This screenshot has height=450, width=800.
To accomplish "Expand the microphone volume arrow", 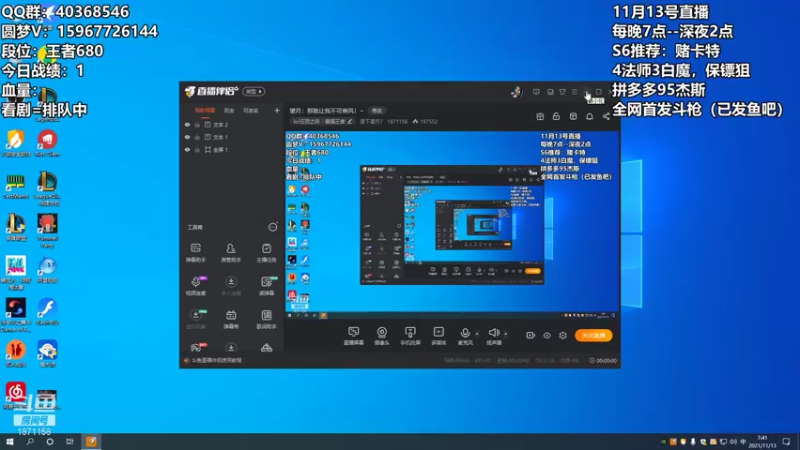I will (477, 334).
